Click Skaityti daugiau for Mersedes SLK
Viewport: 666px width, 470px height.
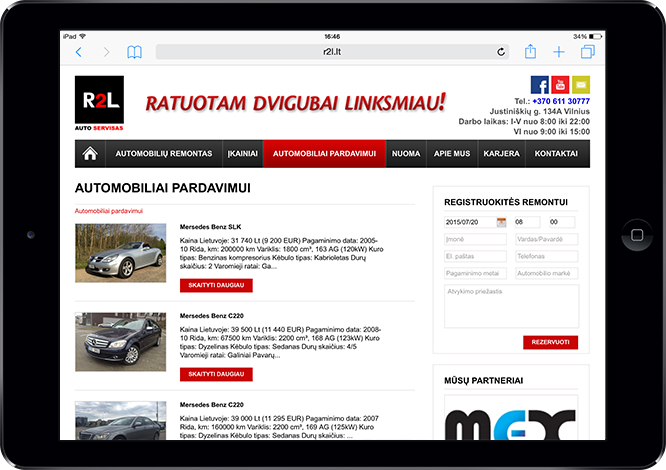pos(216,285)
